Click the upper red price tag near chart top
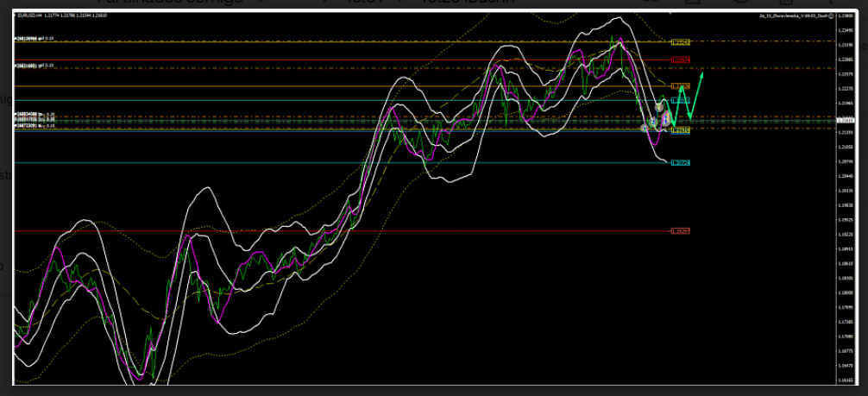The height and width of the screenshot is (396, 868). click(680, 60)
